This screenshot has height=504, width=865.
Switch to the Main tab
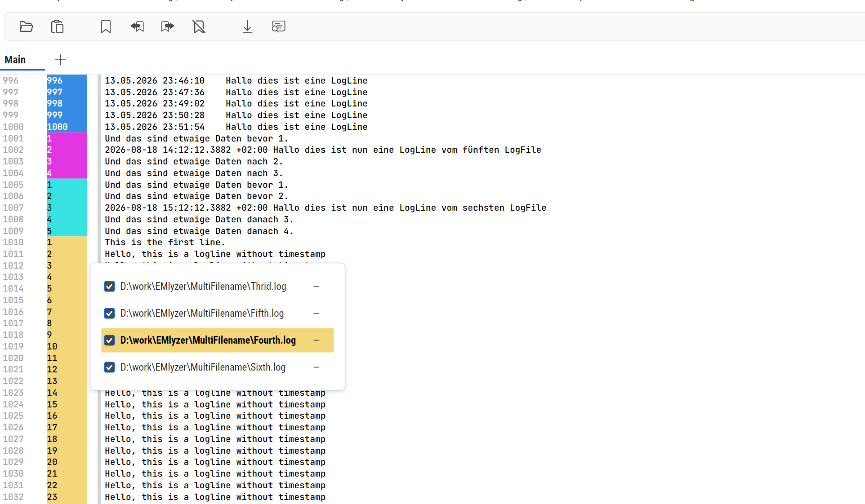[x=15, y=60]
